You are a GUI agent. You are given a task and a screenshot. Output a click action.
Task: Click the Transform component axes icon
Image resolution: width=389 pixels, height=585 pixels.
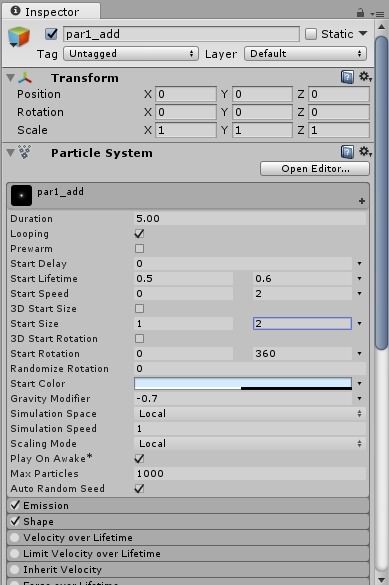(25, 78)
